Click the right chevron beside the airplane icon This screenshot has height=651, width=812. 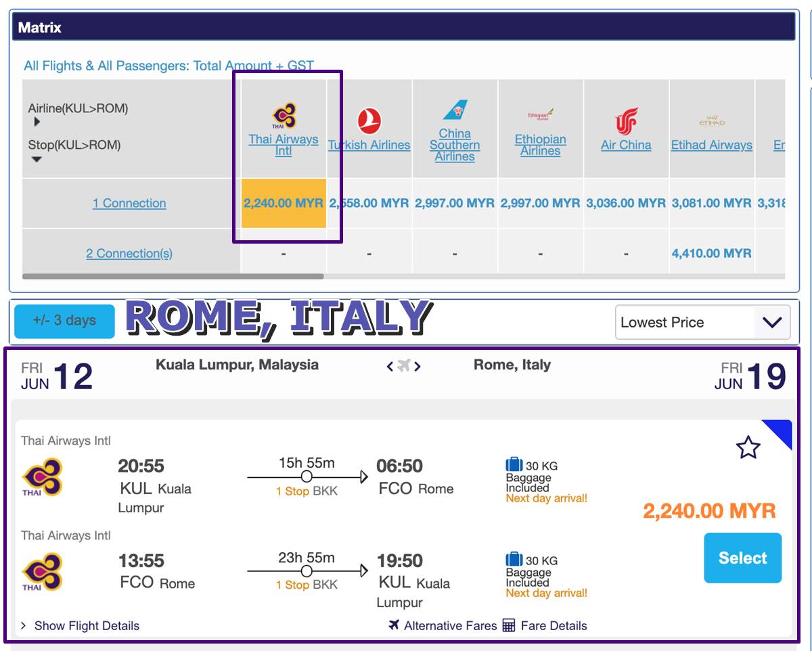point(418,366)
